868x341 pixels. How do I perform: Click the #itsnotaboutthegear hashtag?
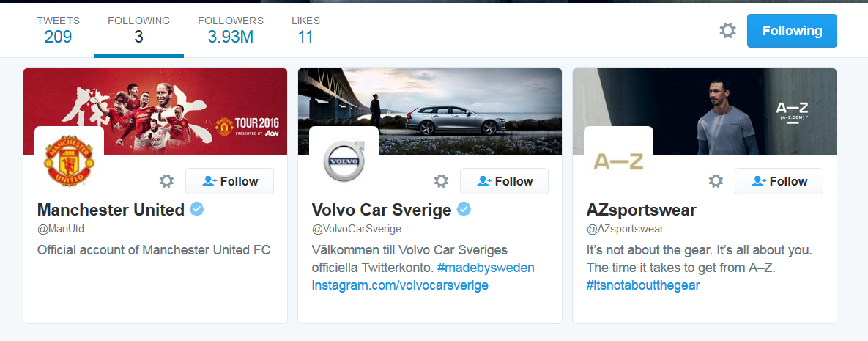tap(643, 285)
